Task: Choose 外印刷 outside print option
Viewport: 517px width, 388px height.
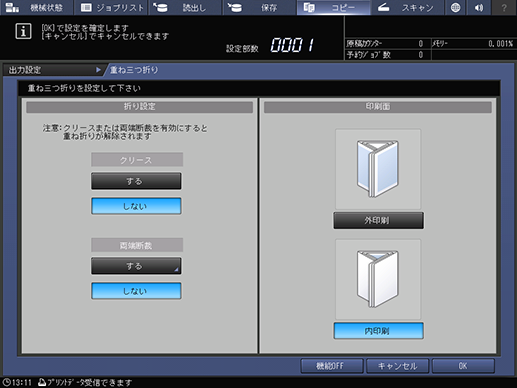Action: (379, 220)
